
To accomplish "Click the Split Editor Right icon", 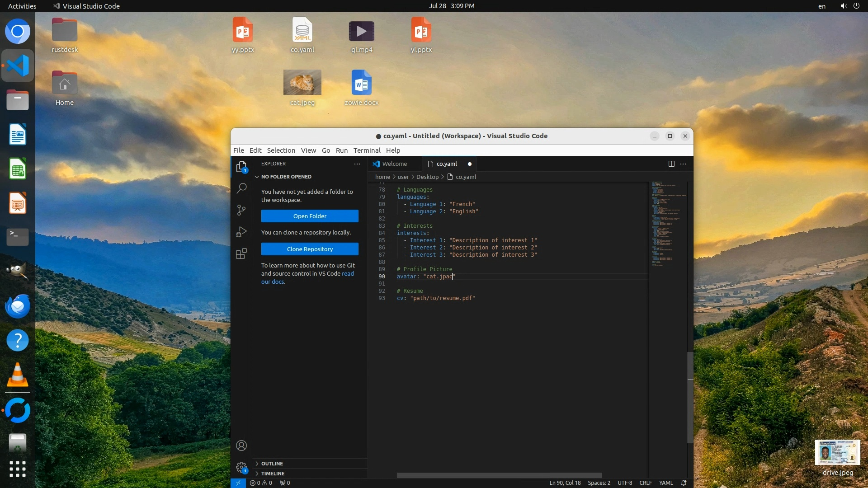I will pyautogui.click(x=671, y=164).
